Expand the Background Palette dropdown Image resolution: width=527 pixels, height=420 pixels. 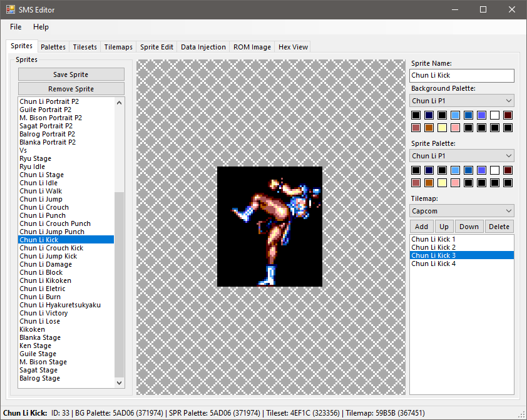click(462, 101)
